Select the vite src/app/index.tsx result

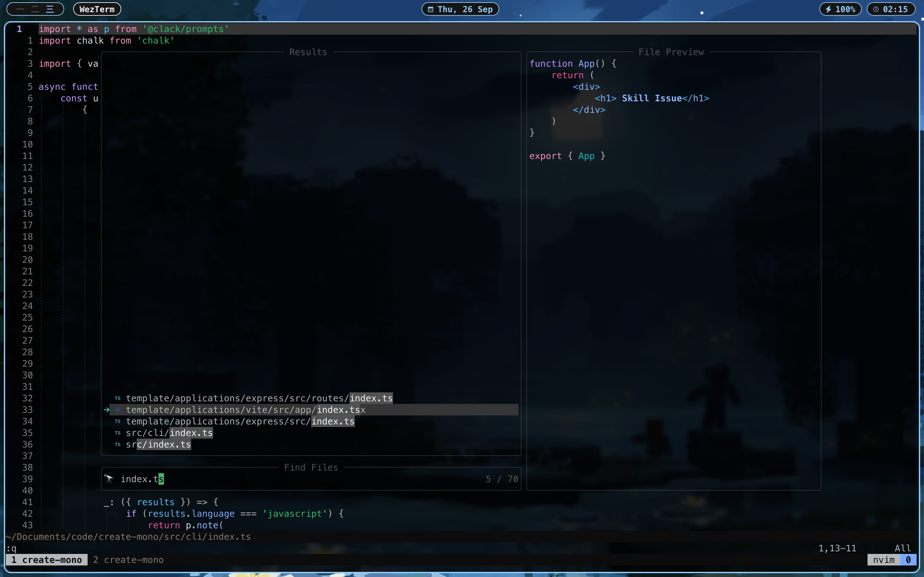pos(245,409)
